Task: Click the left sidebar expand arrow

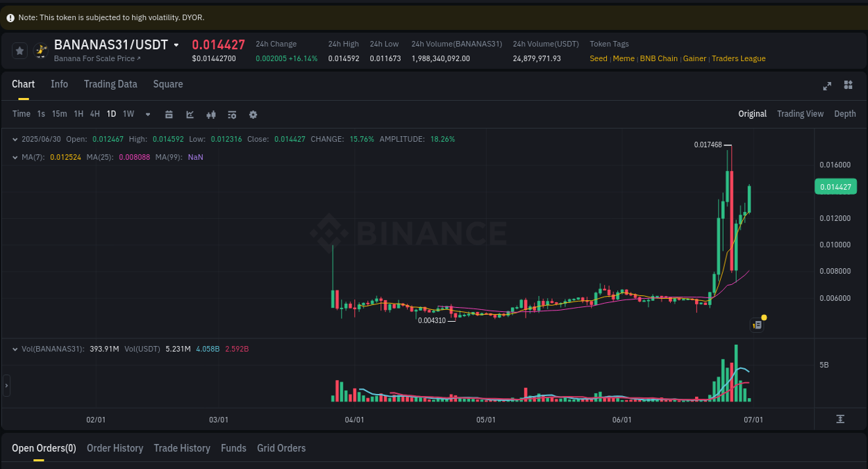Action: (x=6, y=386)
